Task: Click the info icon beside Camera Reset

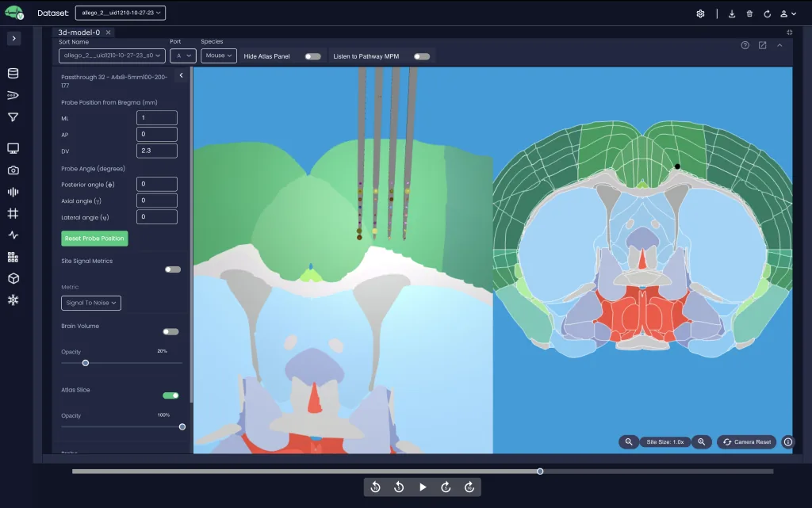Action: click(x=787, y=441)
